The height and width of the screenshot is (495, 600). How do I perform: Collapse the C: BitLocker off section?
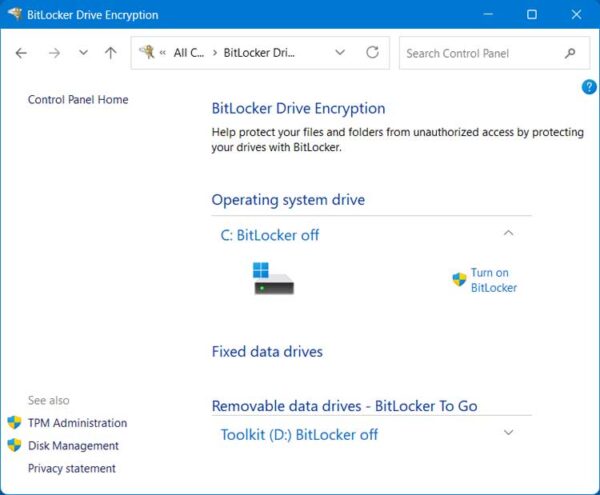(508, 234)
